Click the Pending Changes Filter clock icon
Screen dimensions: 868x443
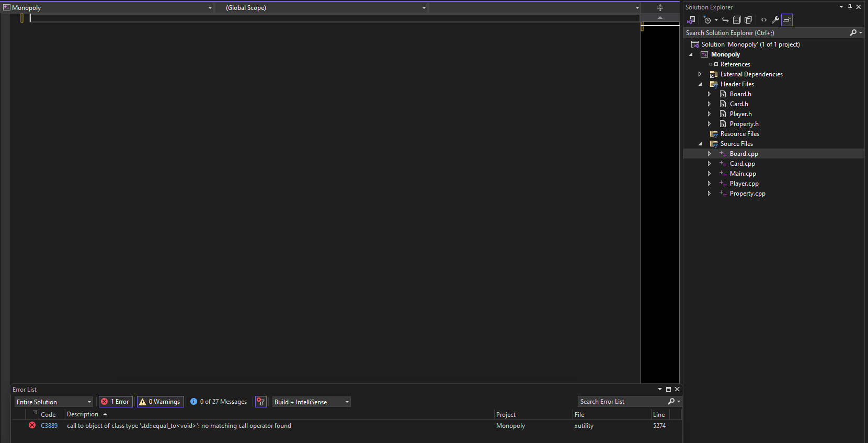(x=707, y=20)
